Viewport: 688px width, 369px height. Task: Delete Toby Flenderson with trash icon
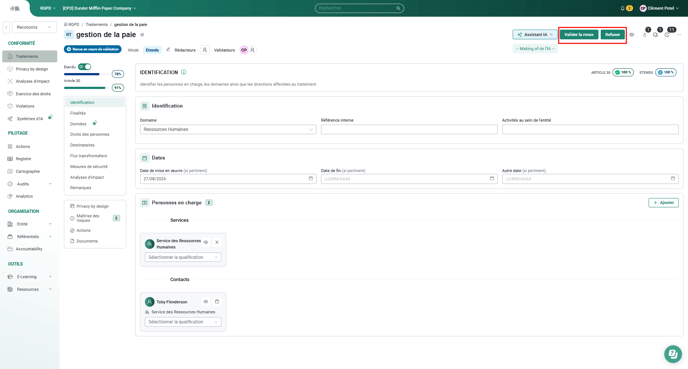click(x=217, y=302)
